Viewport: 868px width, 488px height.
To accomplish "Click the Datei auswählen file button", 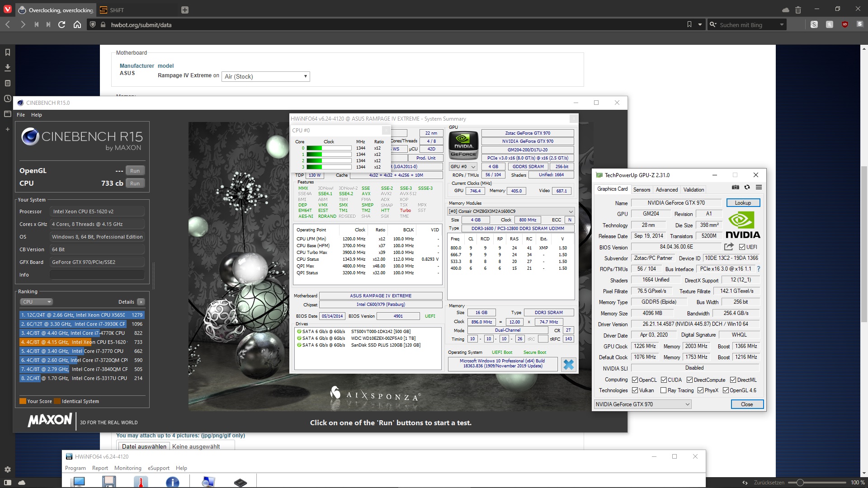I will [x=144, y=446].
